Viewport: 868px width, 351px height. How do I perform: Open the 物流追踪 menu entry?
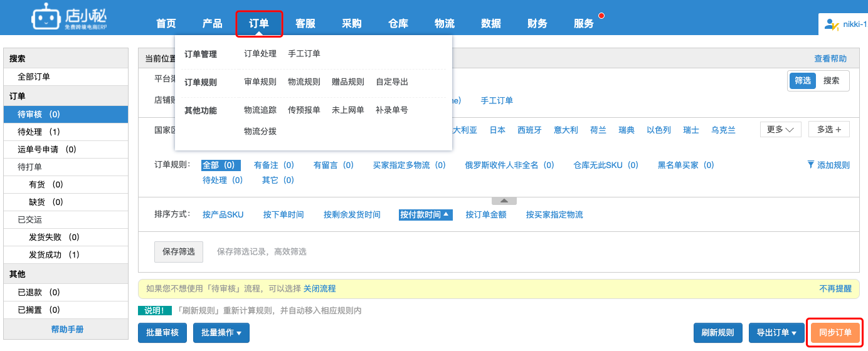click(x=260, y=110)
